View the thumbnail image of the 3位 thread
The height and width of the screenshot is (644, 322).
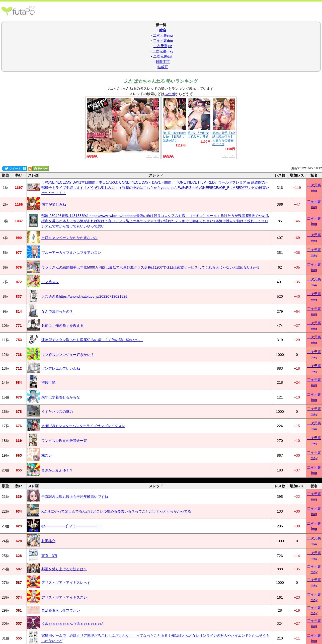pyautogui.click(x=33, y=221)
